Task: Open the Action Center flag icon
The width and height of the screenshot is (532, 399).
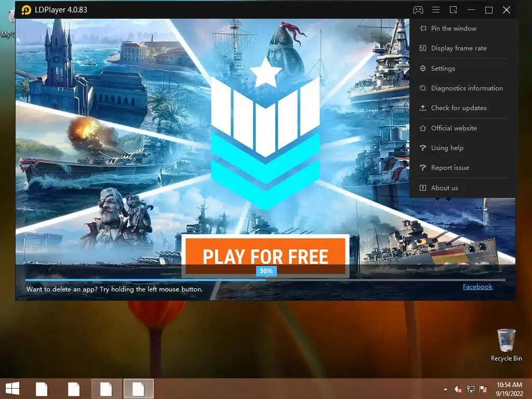Action: (x=483, y=389)
